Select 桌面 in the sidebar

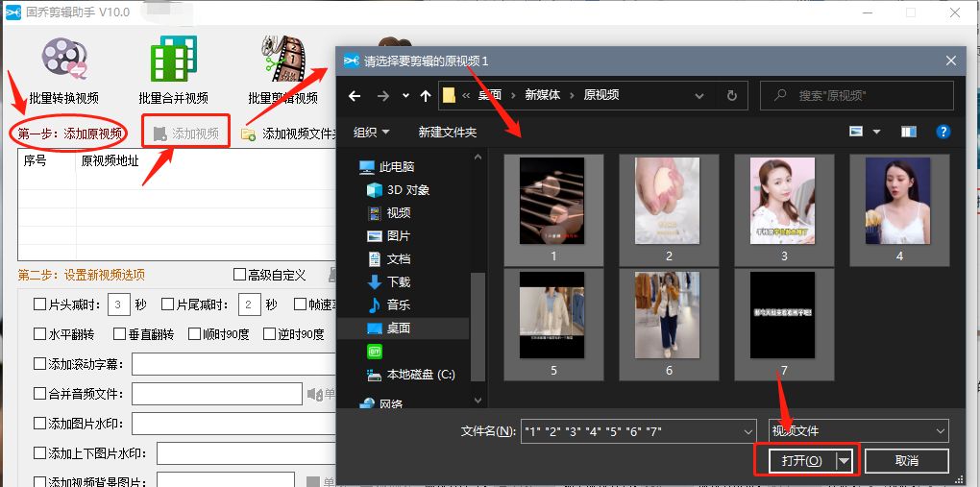tap(388, 329)
